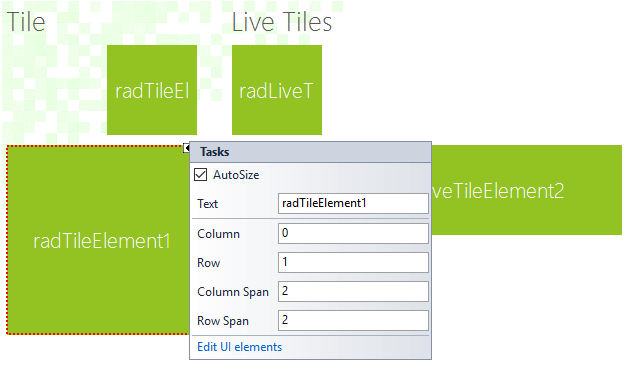Toggle AutoSize via its text label

236,175
